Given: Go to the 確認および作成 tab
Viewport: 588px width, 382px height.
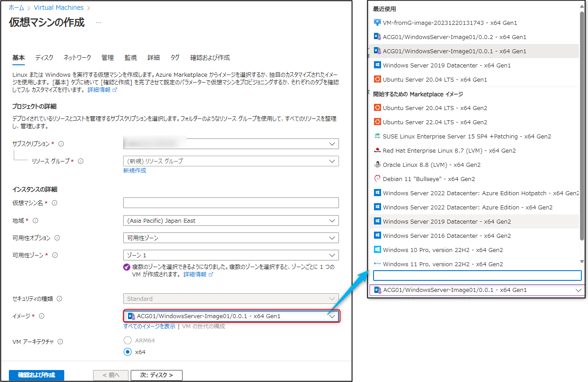Looking at the screenshot, I should [x=210, y=58].
